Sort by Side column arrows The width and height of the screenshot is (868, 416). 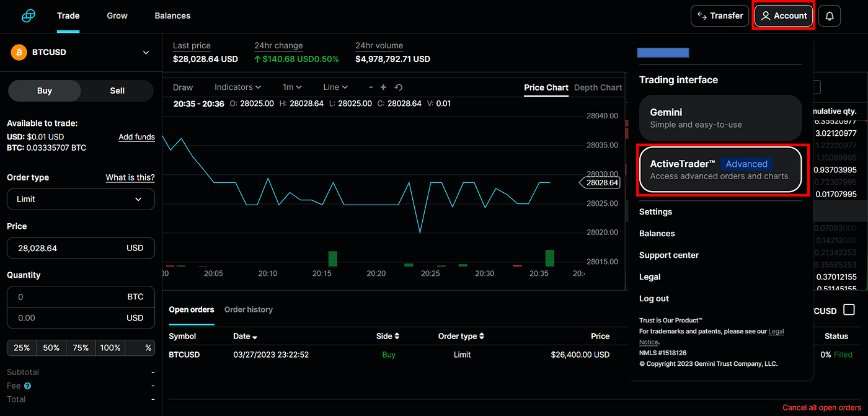(x=397, y=336)
